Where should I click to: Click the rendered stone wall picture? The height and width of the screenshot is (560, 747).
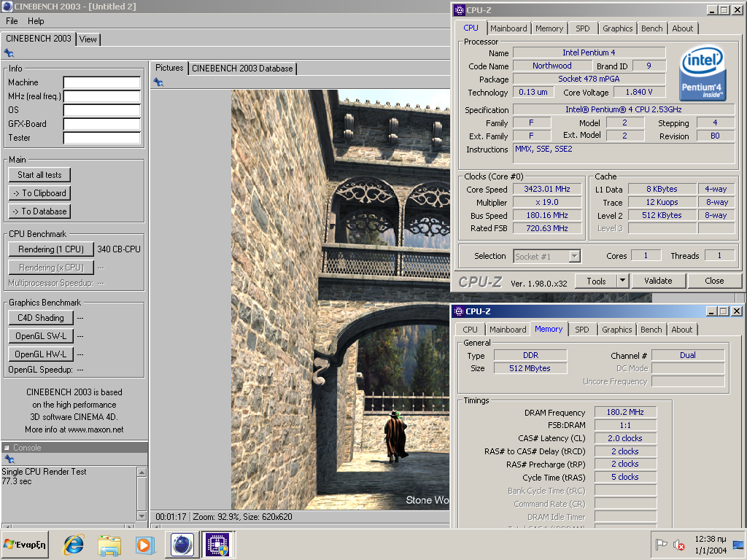[340, 300]
